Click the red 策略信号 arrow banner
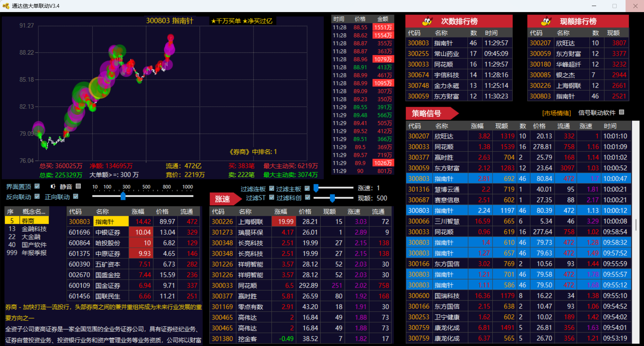 coord(431,113)
